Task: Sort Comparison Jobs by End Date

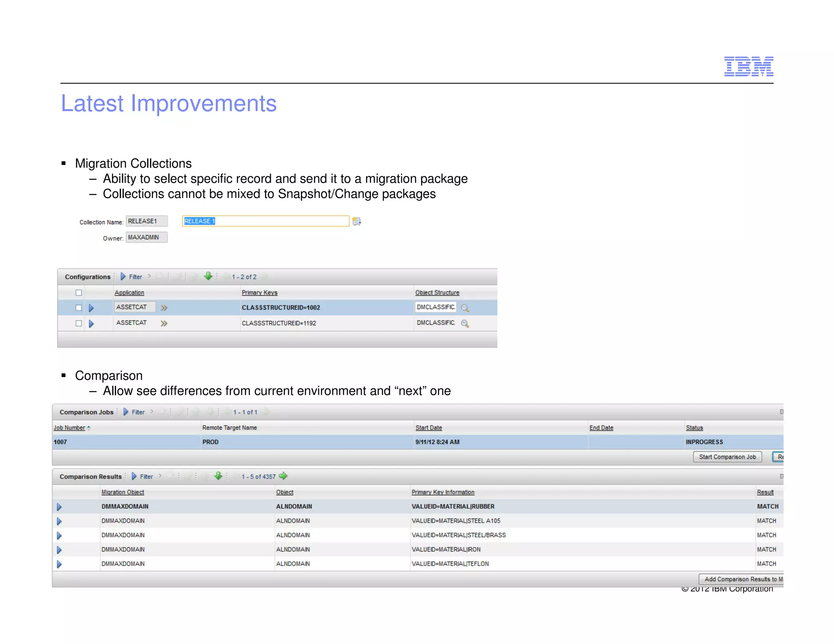Action: (x=601, y=428)
